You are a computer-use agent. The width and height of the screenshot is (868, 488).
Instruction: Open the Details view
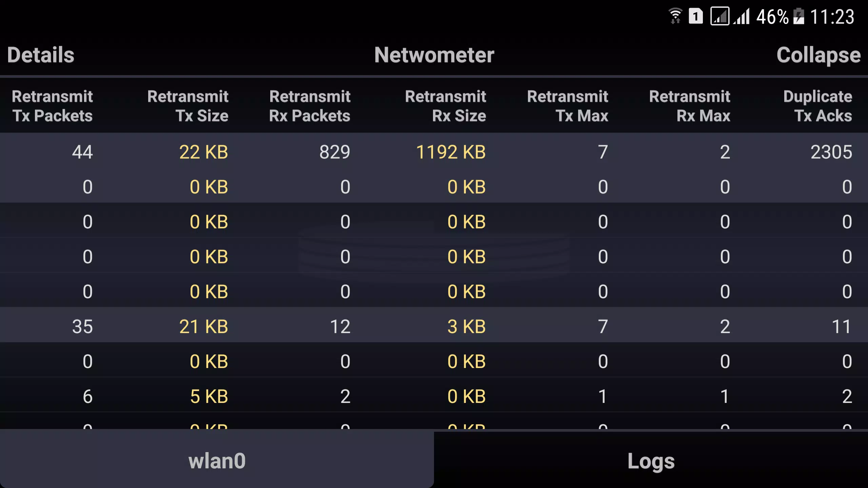(41, 55)
